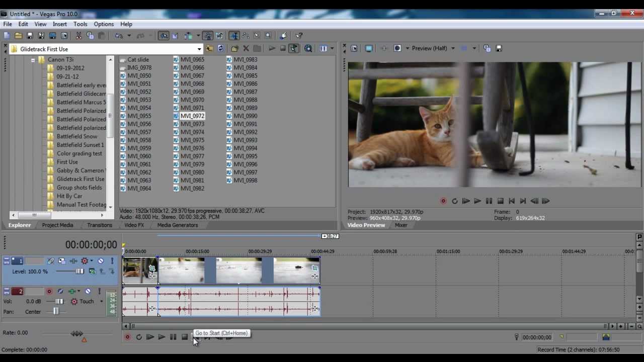Viewport: 644px width, 362px height.
Task: Toggle Auto Ripple button
Action: [x=188, y=36]
